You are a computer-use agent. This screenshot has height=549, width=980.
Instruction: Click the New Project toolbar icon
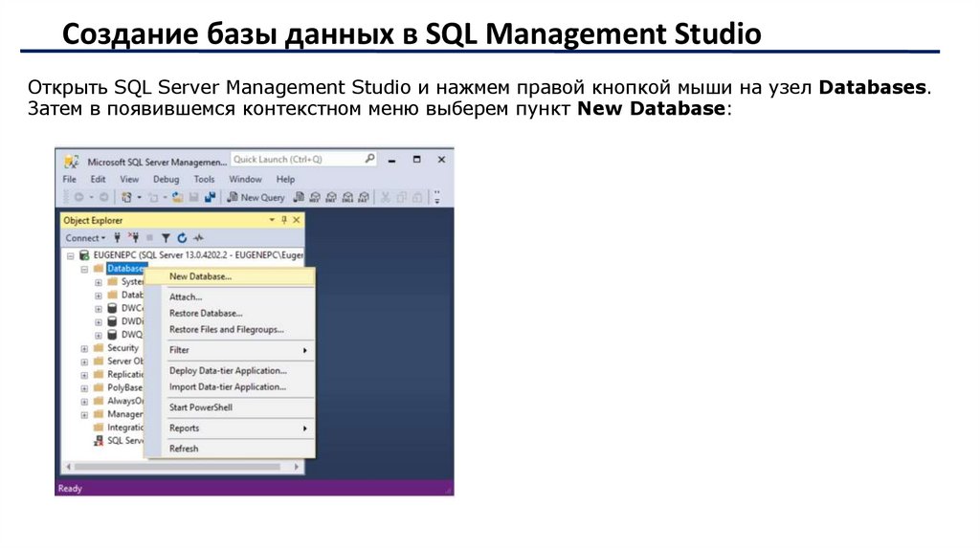127,197
